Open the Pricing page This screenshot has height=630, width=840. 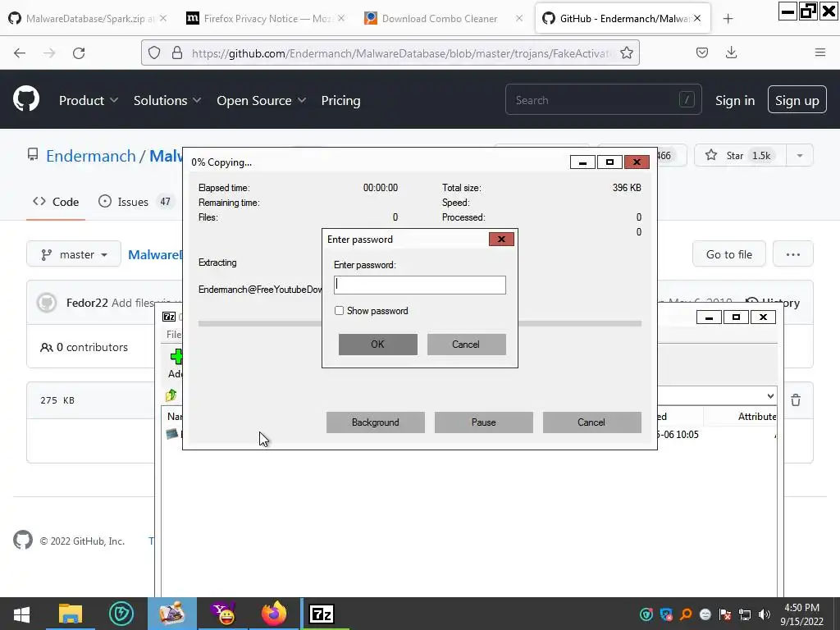[x=340, y=100]
